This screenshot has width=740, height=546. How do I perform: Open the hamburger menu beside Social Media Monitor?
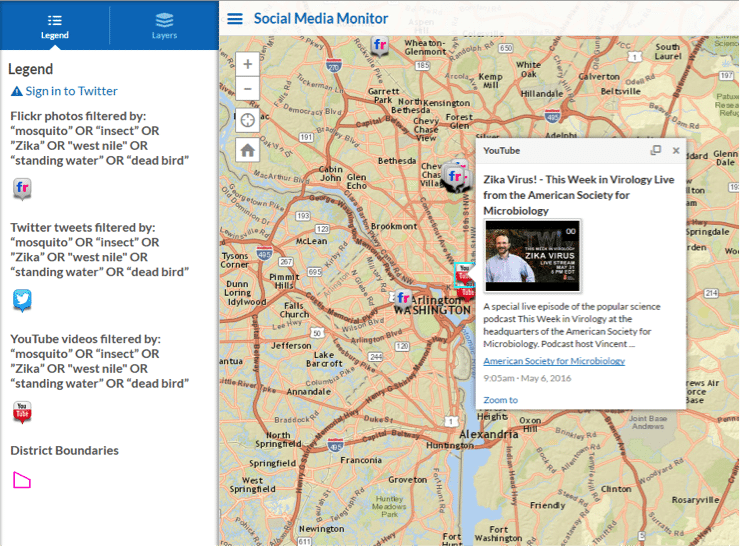[235, 18]
